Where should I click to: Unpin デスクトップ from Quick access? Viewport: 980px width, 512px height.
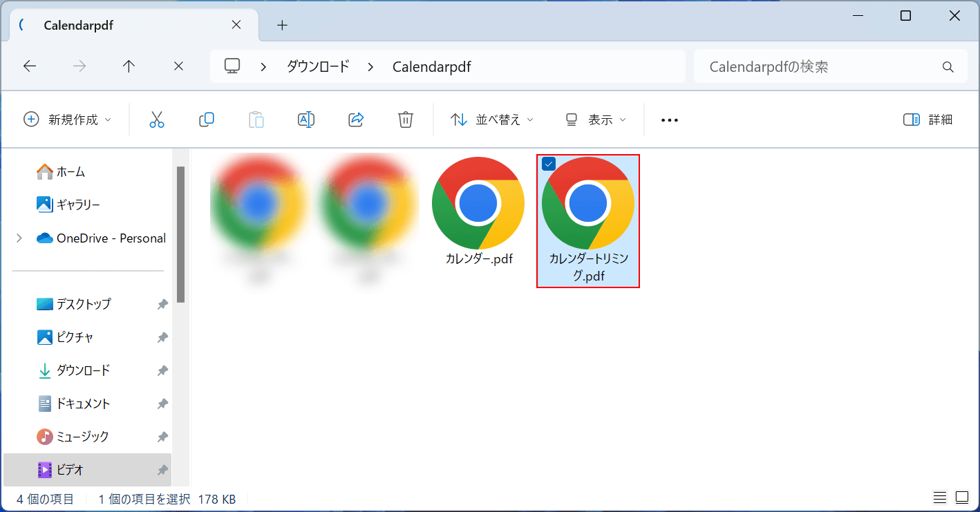(162, 304)
